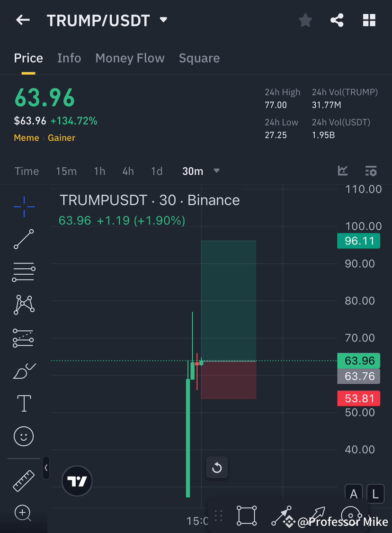Image resolution: width=392 pixels, height=533 pixels.
Task: Enable log scale with the L button
Action: (x=375, y=494)
